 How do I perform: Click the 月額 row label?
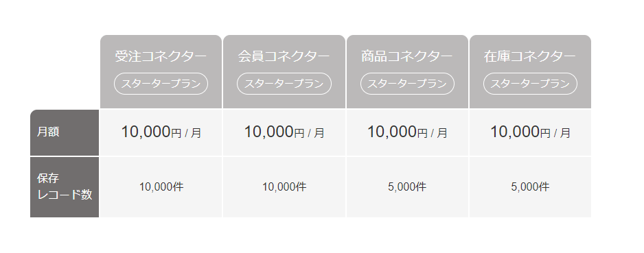tap(65, 132)
